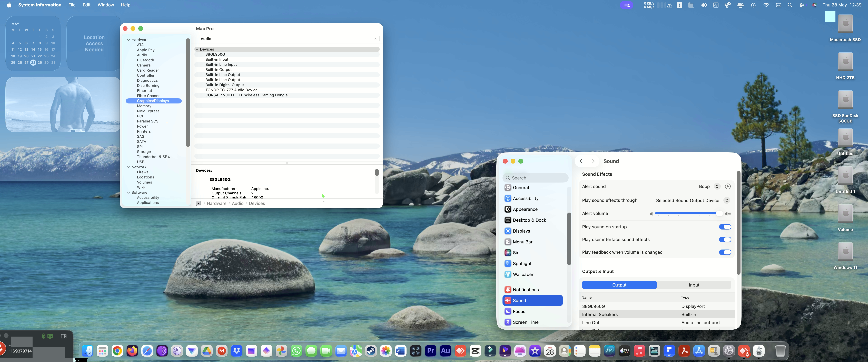This screenshot has height=362, width=868.
Task: Open the Wi-Fi menu bar icon
Action: [766, 5]
